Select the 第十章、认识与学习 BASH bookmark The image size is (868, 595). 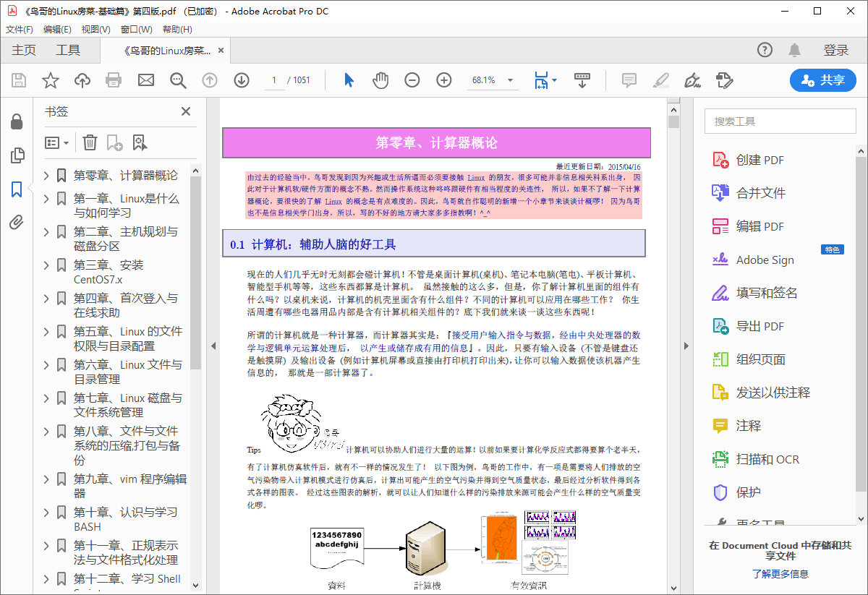point(125,519)
